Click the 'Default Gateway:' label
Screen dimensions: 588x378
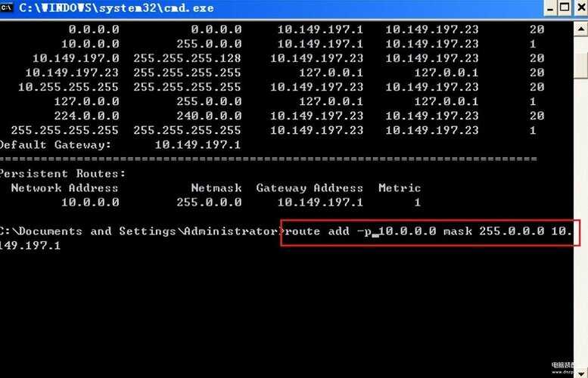(55, 144)
